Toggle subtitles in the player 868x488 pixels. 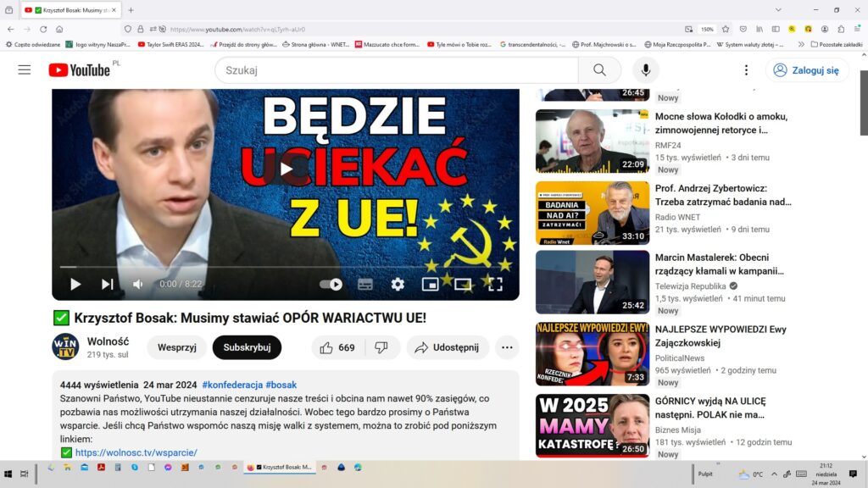pyautogui.click(x=365, y=285)
